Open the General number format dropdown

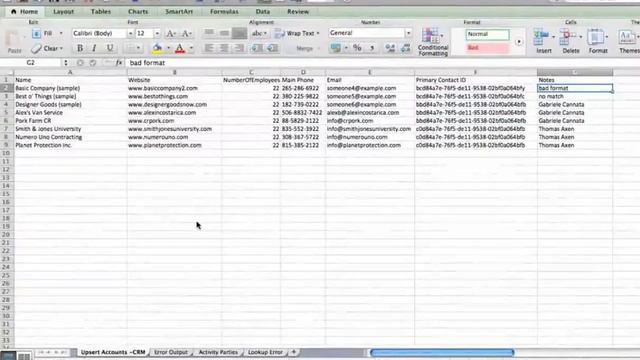point(408,33)
